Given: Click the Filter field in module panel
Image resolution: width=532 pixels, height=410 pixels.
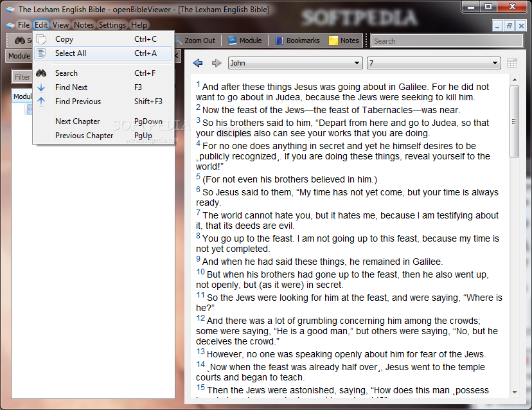Looking at the screenshot, I should 22,77.
